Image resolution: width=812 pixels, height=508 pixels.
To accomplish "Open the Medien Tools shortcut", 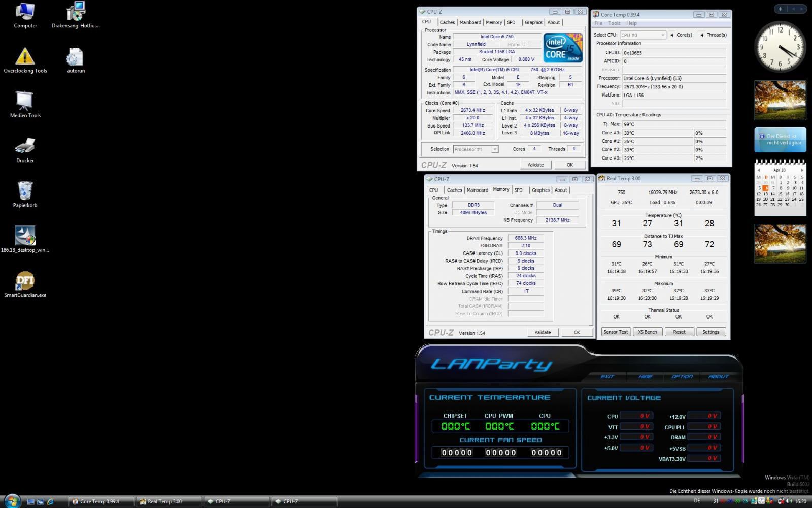I will coord(25,105).
